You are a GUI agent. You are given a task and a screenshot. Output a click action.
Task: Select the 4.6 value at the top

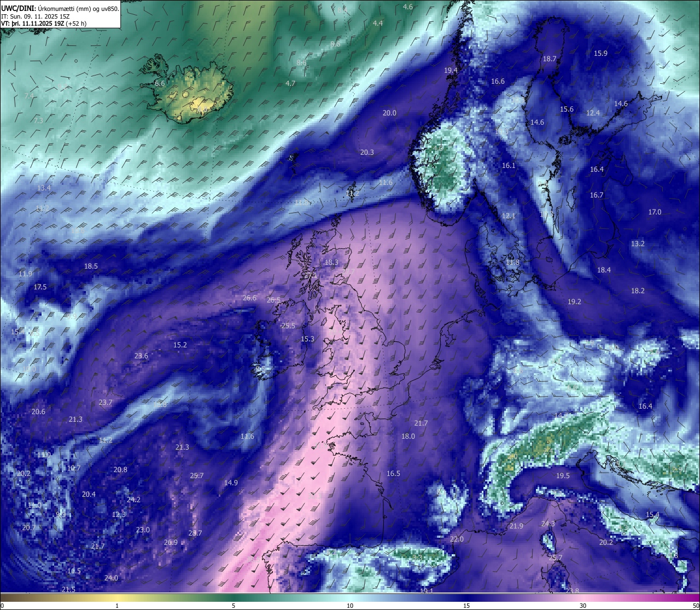coord(408,7)
